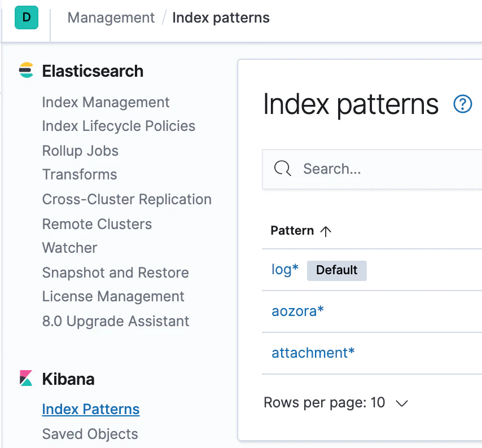Open the aozora* index pattern
Screen dimensions: 482x448
pyautogui.click(x=297, y=311)
